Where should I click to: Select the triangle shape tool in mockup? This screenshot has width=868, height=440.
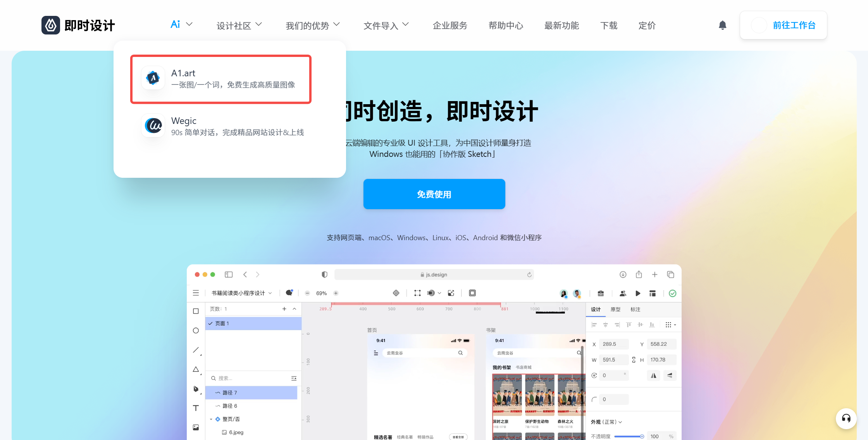point(196,369)
